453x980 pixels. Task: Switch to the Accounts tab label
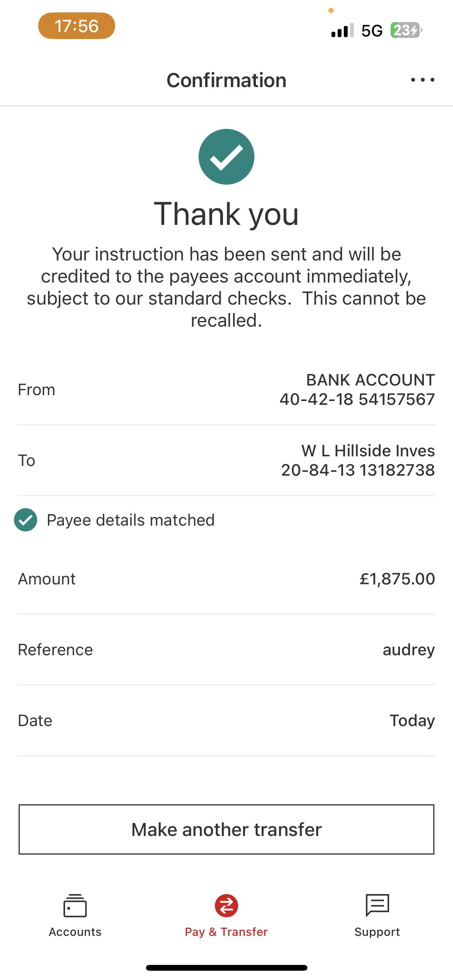tap(75, 932)
